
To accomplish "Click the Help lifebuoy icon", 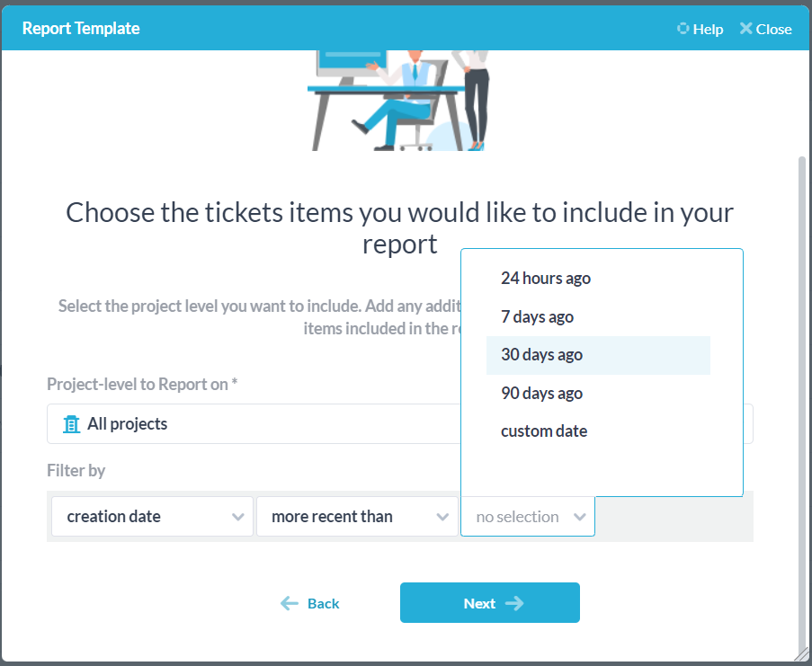I will 683,29.
